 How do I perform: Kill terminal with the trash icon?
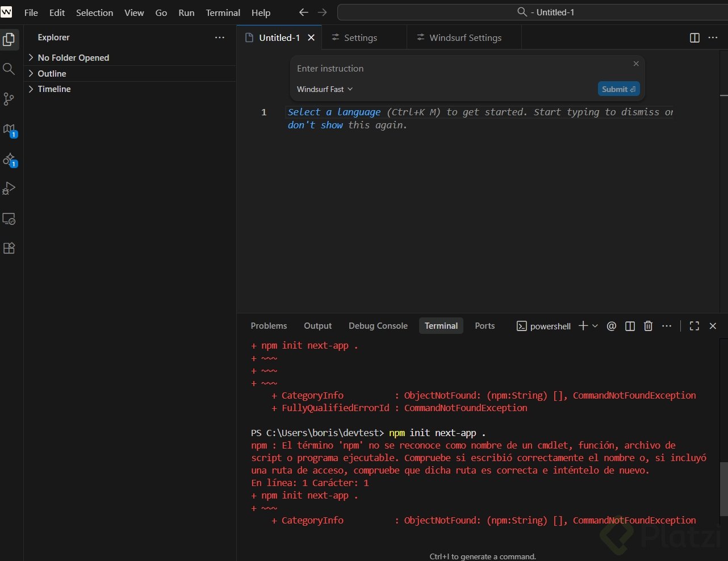pyautogui.click(x=648, y=326)
